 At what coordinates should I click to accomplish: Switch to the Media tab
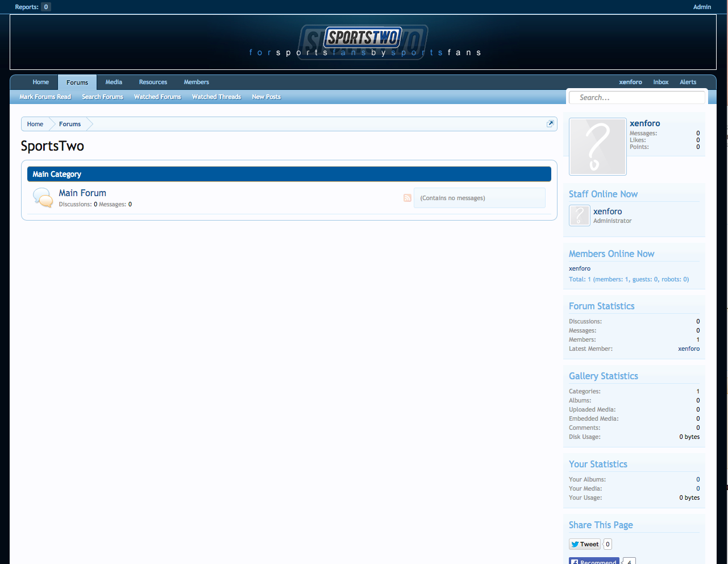pos(114,82)
